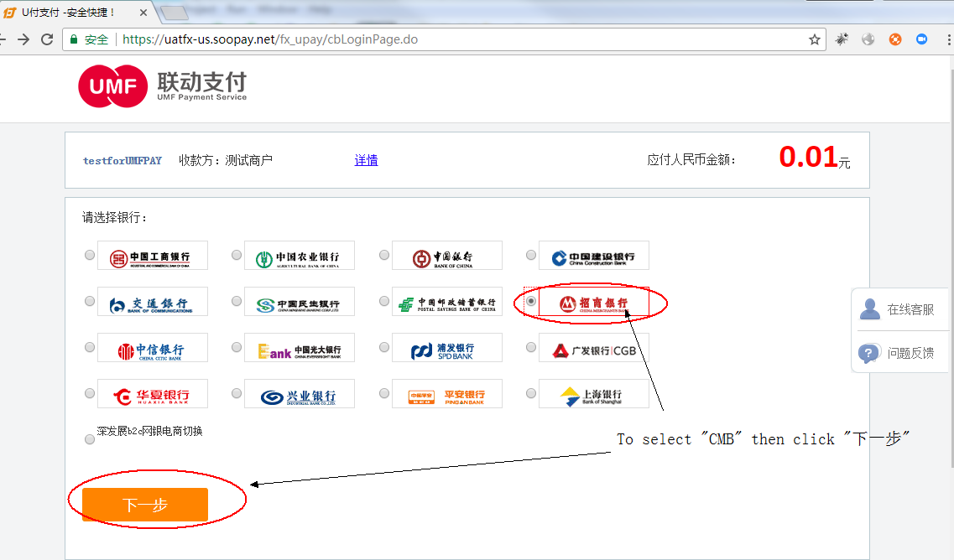954x560 pixels.
Task: Click the 兴业银行 Industrial Bank logo
Action: [300, 393]
